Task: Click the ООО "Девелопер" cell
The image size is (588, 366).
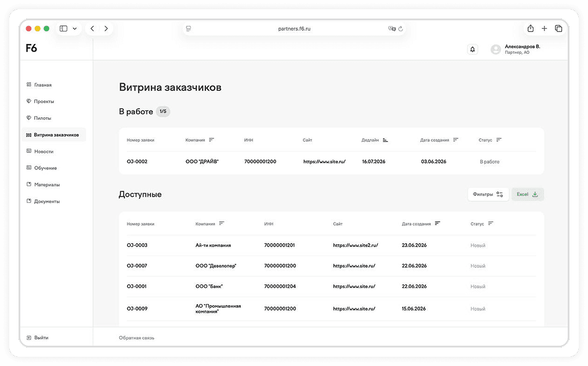Action: point(216,265)
